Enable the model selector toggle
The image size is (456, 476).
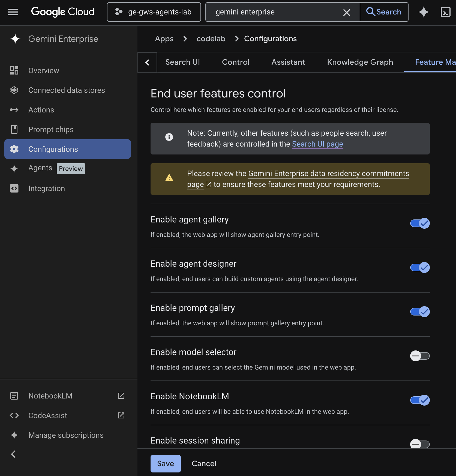pyautogui.click(x=420, y=356)
